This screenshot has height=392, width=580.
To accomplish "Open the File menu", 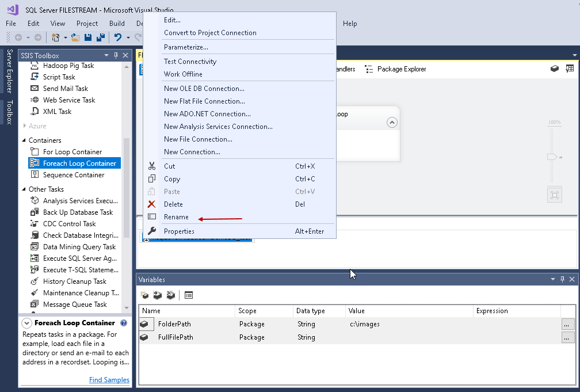I will tap(11, 24).
